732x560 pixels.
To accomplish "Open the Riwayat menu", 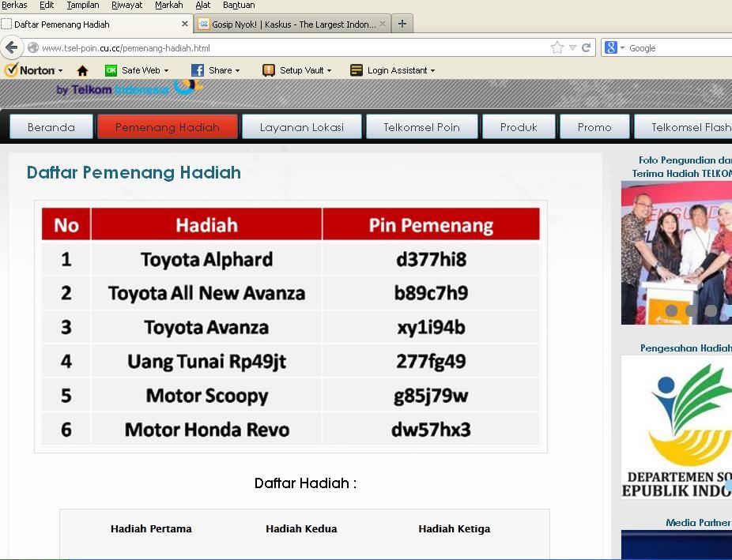I will 126,5.
